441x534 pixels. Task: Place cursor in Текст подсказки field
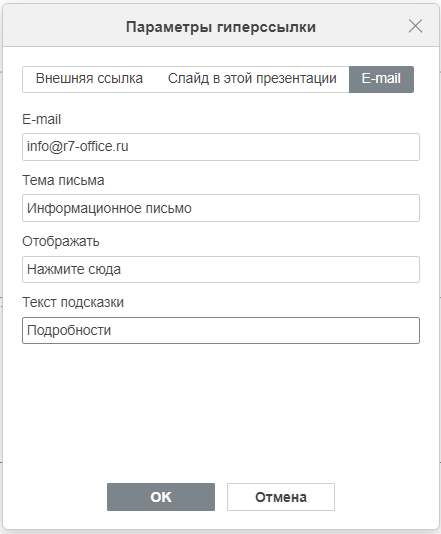pos(221,330)
